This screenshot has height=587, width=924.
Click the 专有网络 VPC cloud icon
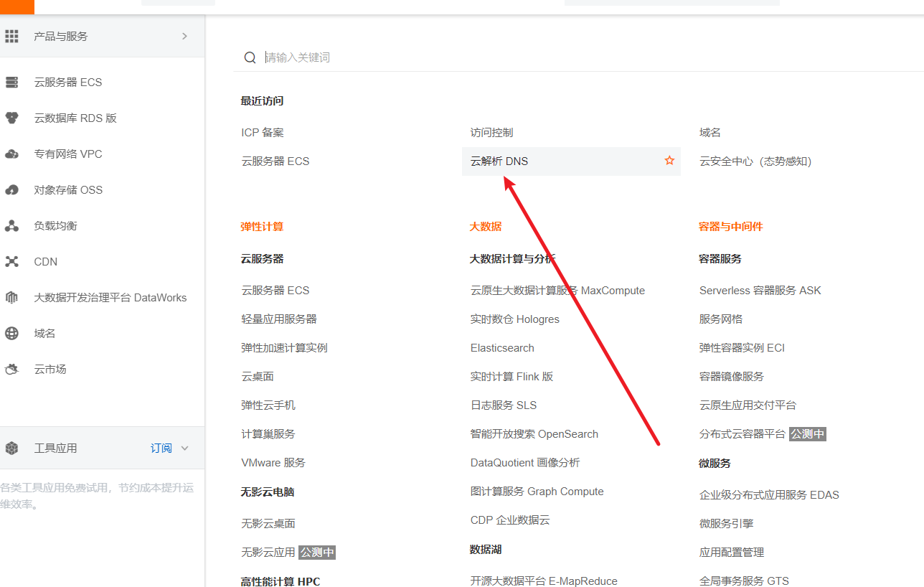pyautogui.click(x=11, y=154)
